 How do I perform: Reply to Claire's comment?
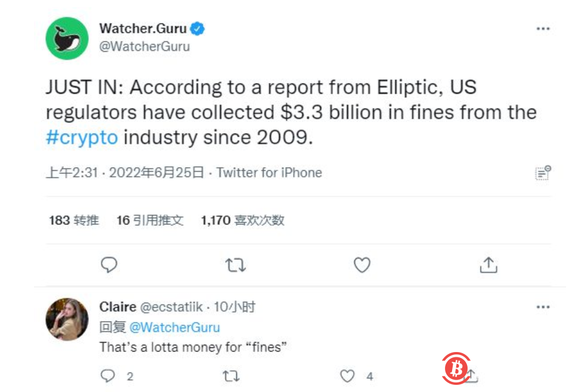pos(108,375)
